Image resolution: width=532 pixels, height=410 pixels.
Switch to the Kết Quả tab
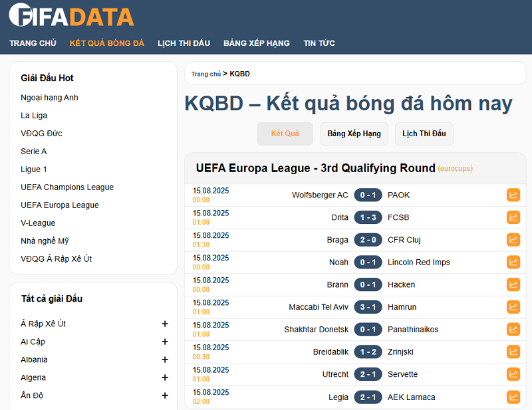point(285,134)
